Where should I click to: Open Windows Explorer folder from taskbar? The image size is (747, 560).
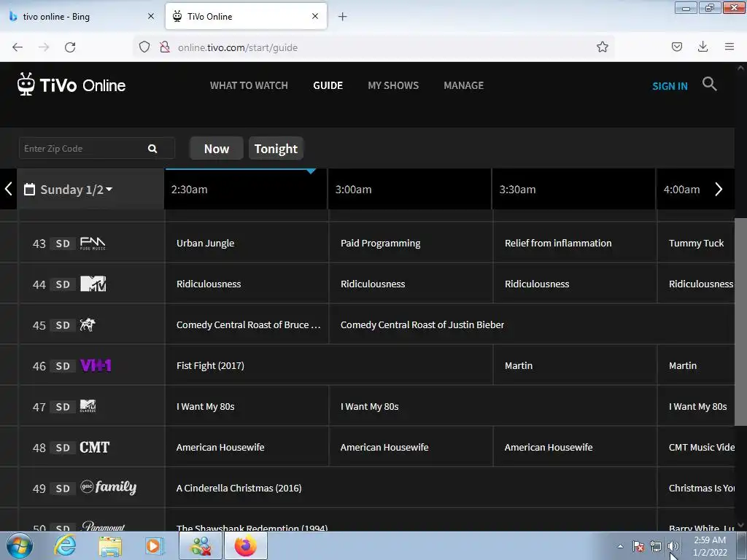(x=110, y=546)
